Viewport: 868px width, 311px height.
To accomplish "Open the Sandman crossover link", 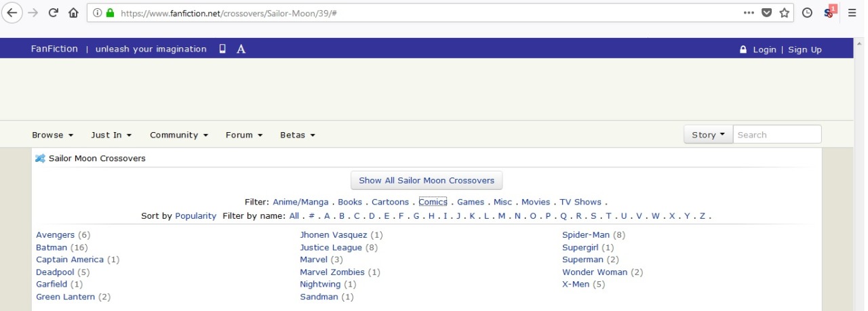I will point(319,297).
